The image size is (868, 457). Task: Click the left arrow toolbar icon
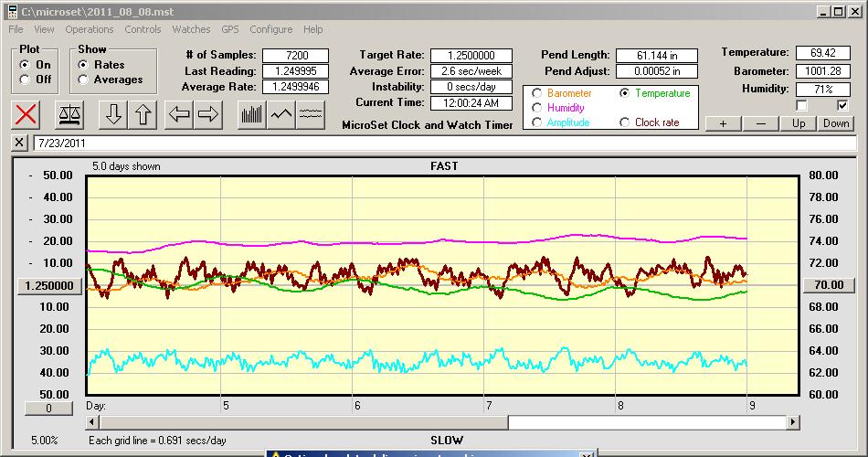tap(179, 114)
